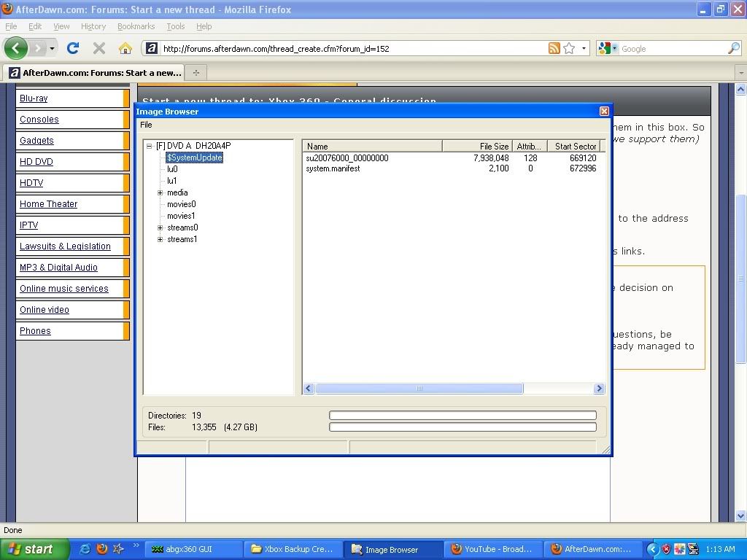
Task: Expand the streams0 folder node
Action: point(160,227)
